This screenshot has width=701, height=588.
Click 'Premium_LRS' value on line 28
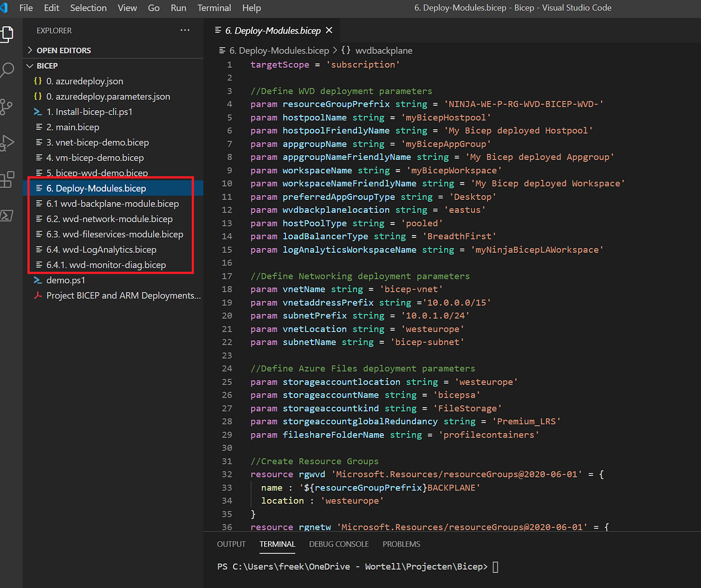(526, 422)
